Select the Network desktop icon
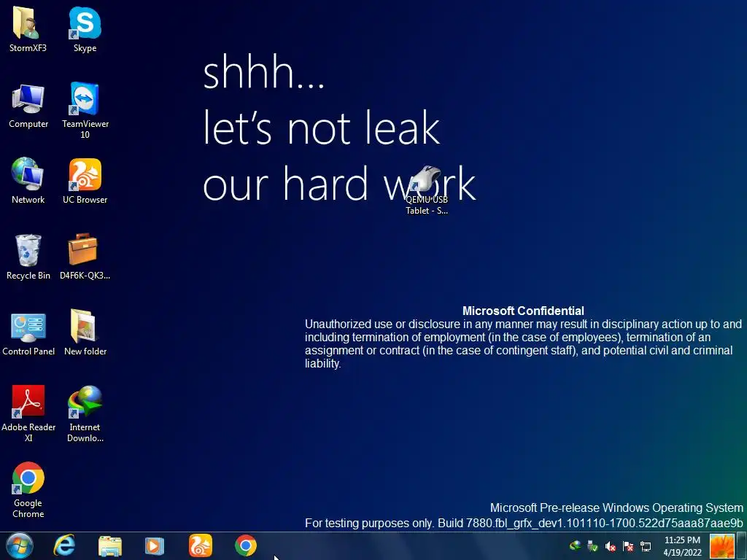Image resolution: width=747 pixels, height=560 pixels. click(28, 181)
